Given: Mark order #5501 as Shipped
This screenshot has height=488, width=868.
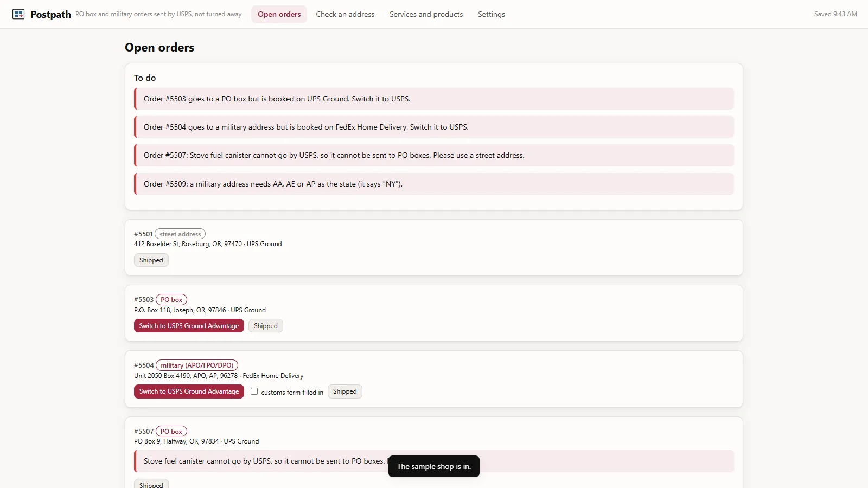Looking at the screenshot, I should click(x=151, y=260).
